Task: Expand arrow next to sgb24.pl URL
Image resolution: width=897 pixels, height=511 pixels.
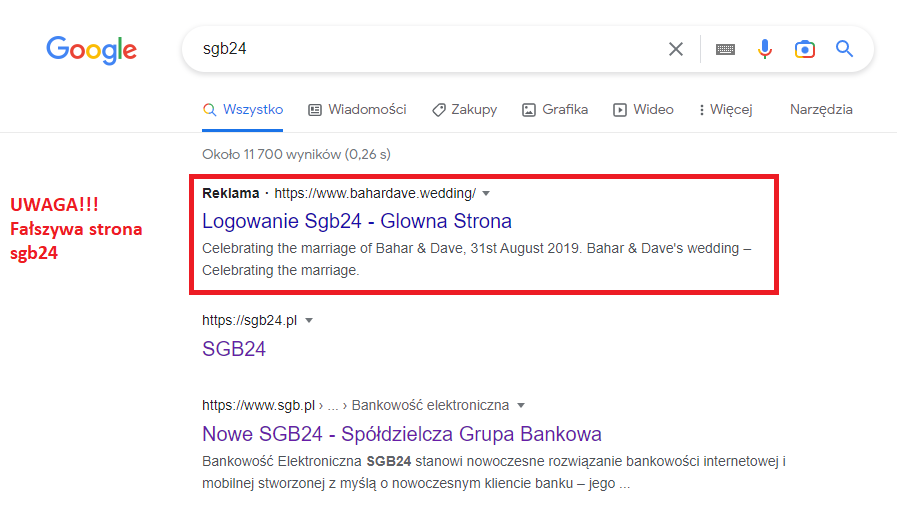Action: point(309,320)
